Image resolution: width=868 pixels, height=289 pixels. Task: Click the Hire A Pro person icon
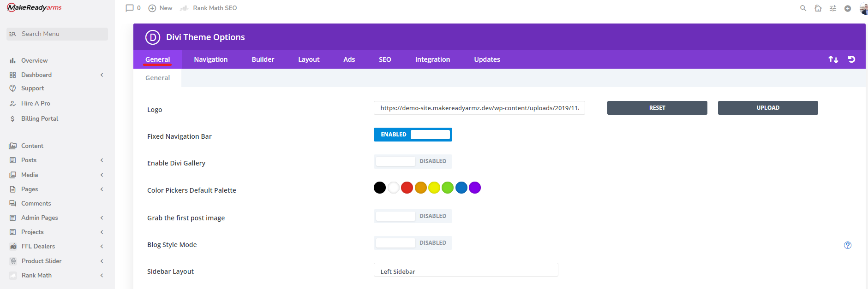click(13, 103)
